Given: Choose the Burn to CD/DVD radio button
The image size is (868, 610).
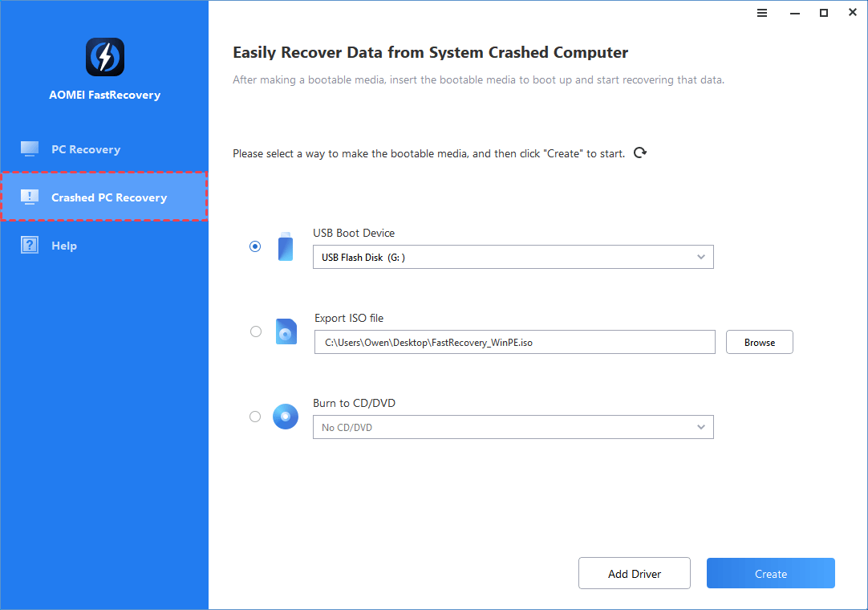Looking at the screenshot, I should (x=255, y=417).
